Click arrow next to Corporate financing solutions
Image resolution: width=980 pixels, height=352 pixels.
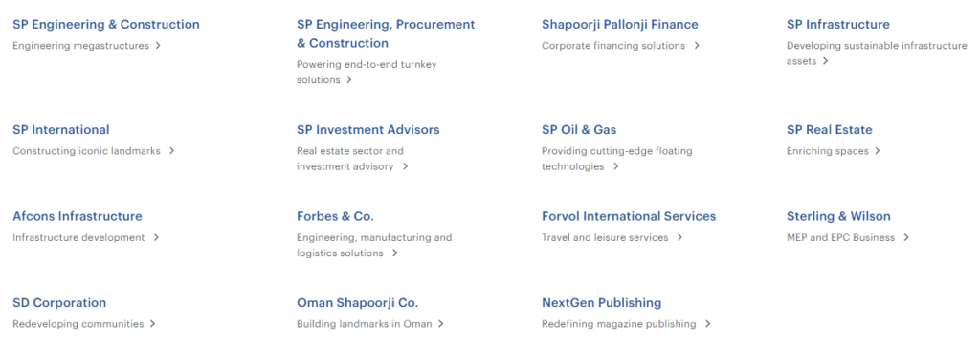[697, 46]
